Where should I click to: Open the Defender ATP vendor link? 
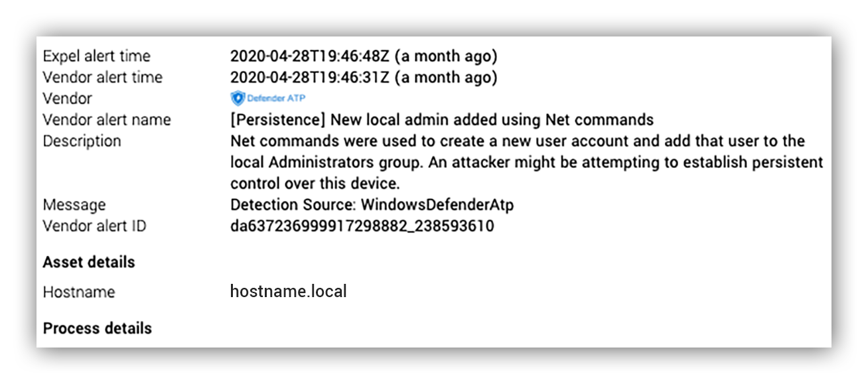click(x=268, y=98)
